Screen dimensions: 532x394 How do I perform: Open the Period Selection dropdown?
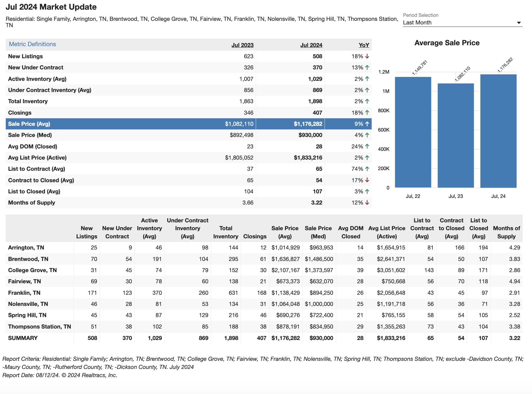(x=462, y=23)
